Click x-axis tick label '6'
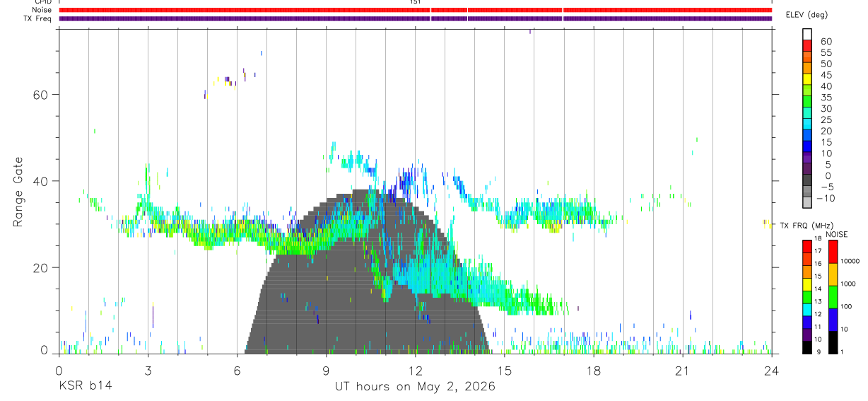868x401 pixels. (237, 370)
